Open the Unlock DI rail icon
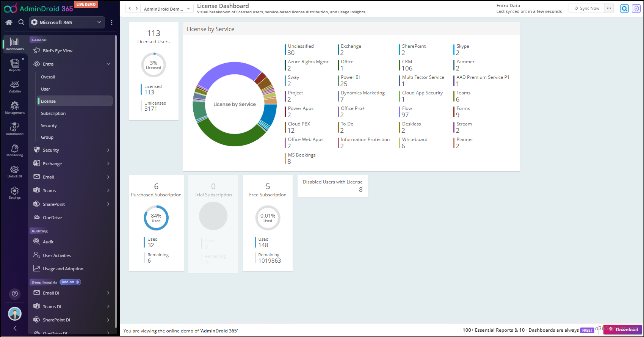The width and height of the screenshot is (644, 337). pos(15,171)
